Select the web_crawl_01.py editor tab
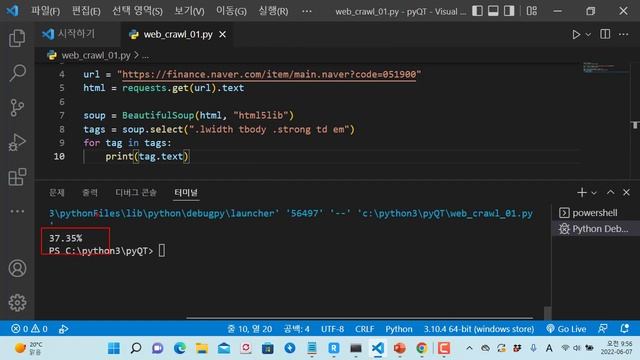Image resolution: width=640 pixels, height=360 pixels. pyautogui.click(x=178, y=35)
